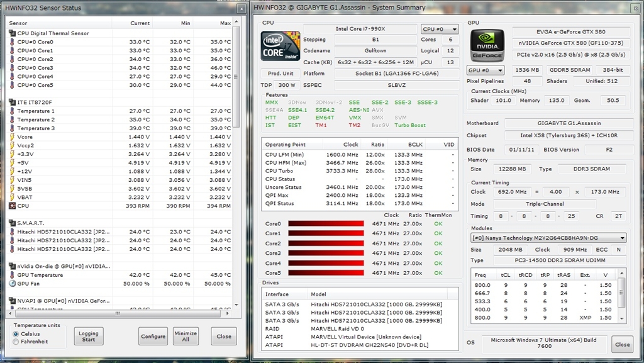The image size is (644, 363).
Task: Switch temperature units to Fahrenheit
Action: point(16,342)
